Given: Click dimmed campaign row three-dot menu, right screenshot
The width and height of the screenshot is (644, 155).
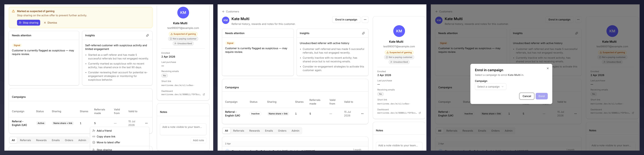Looking at the screenshot, I should coord(575,114).
